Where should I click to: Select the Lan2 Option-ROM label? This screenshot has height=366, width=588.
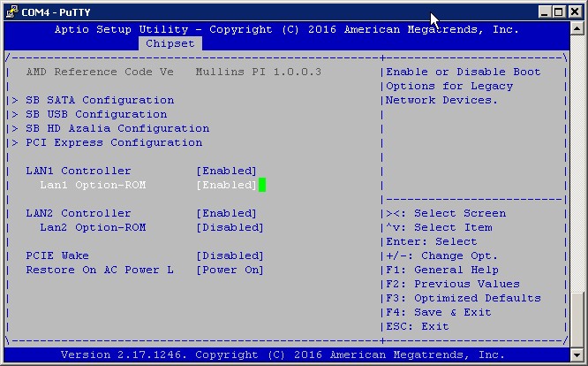[93, 228]
